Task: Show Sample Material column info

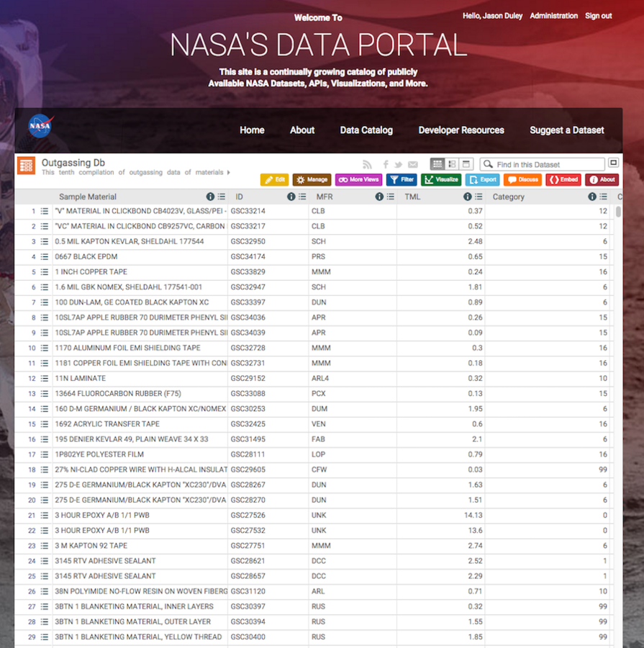Action: (210, 197)
